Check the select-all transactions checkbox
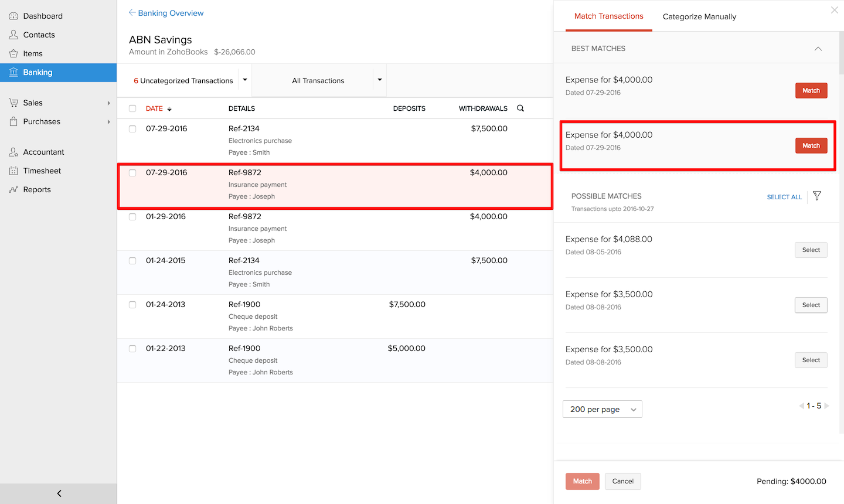 pos(132,108)
